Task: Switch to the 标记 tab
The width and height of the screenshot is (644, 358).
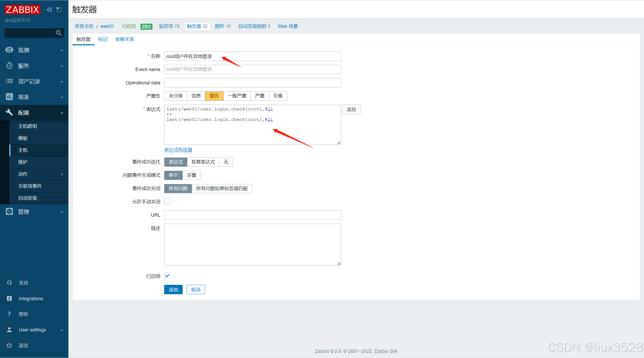Action: point(103,39)
